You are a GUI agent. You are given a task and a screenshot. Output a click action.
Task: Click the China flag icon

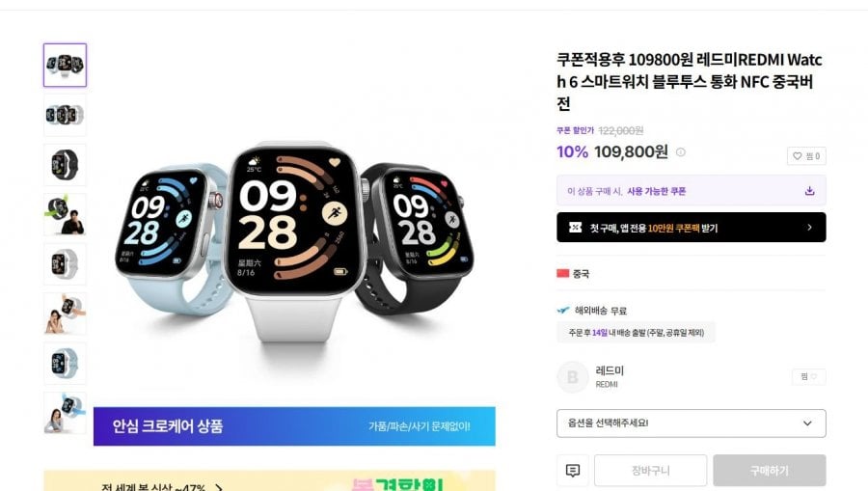[563, 273]
